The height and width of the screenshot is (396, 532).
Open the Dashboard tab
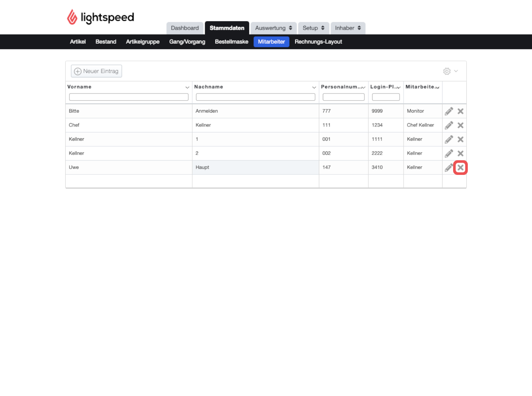[x=185, y=28]
